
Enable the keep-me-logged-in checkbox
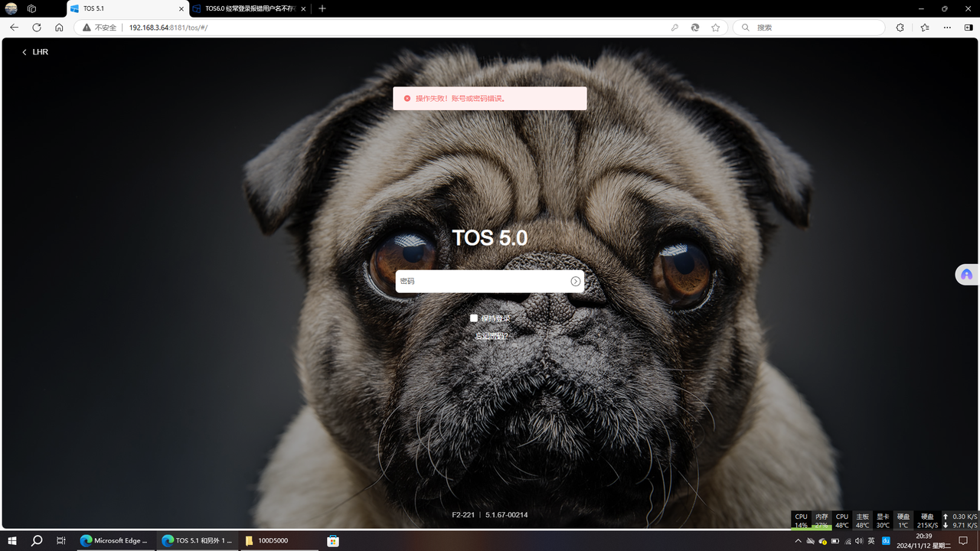[474, 318]
